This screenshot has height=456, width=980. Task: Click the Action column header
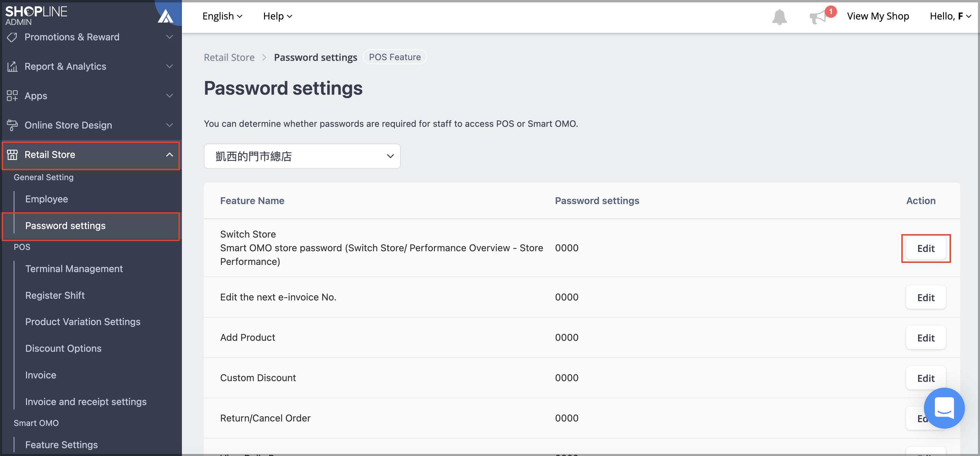point(921,200)
